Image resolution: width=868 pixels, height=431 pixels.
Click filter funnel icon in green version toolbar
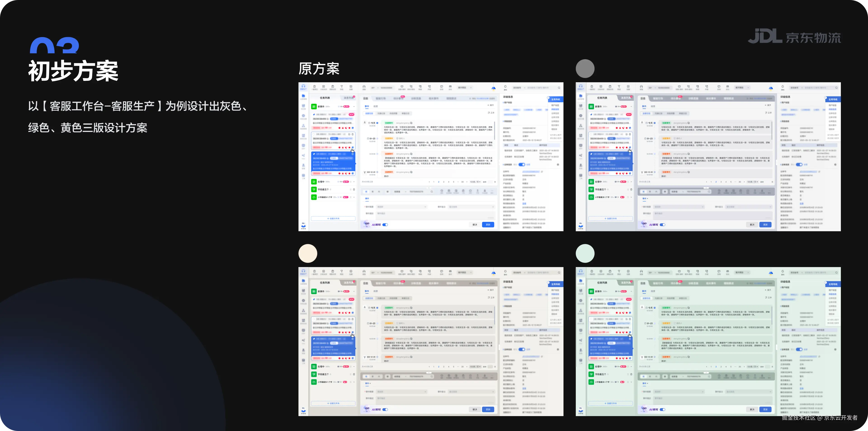619,271
